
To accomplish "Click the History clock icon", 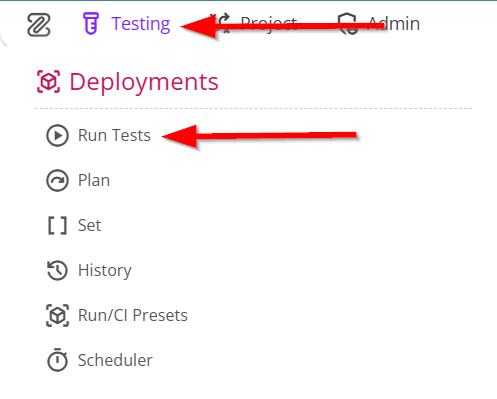I will click(57, 270).
